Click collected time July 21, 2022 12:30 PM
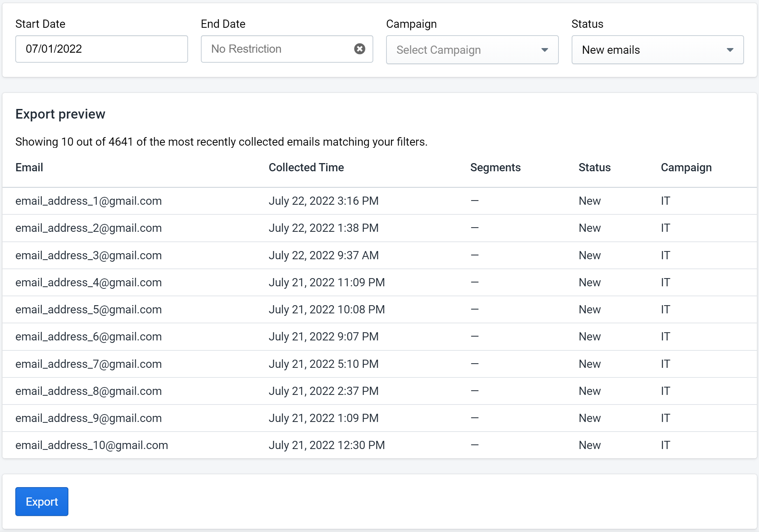The height and width of the screenshot is (532, 759). point(327,445)
